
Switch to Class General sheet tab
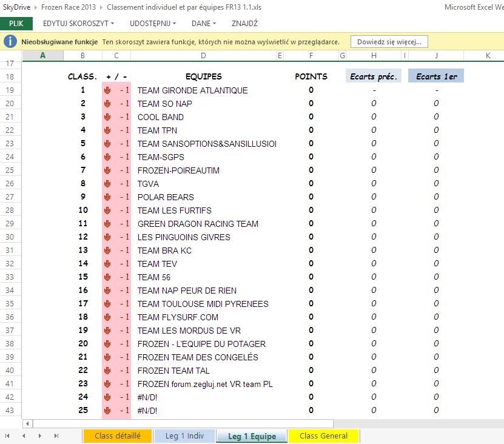point(323,436)
